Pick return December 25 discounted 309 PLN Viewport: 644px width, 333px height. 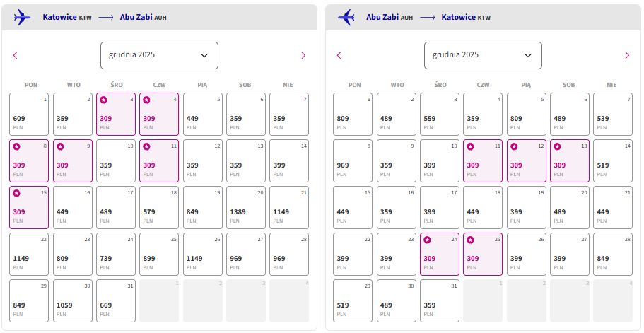pyautogui.click(x=483, y=254)
